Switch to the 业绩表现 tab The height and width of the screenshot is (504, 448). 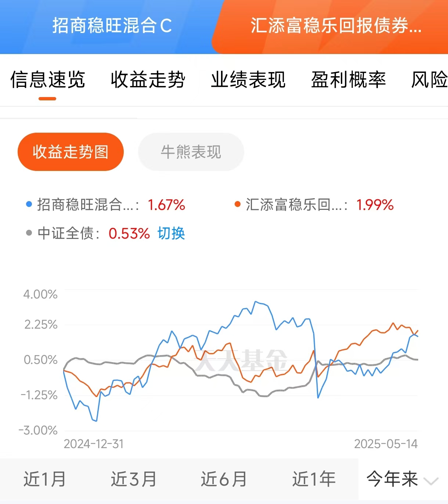[248, 79]
